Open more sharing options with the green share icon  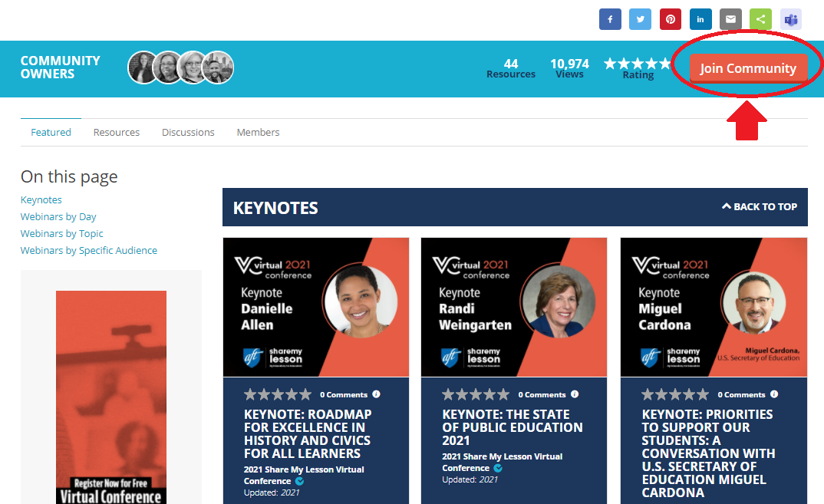click(x=760, y=19)
